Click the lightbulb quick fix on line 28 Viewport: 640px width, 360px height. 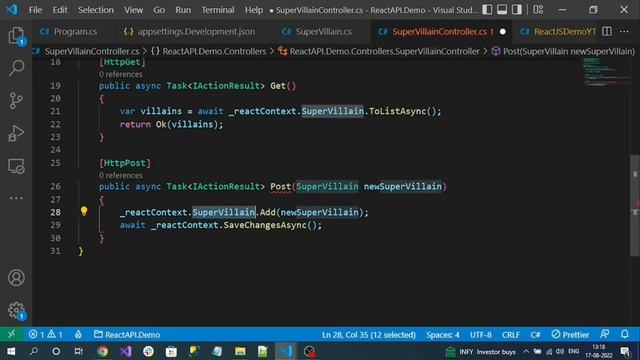(84, 211)
